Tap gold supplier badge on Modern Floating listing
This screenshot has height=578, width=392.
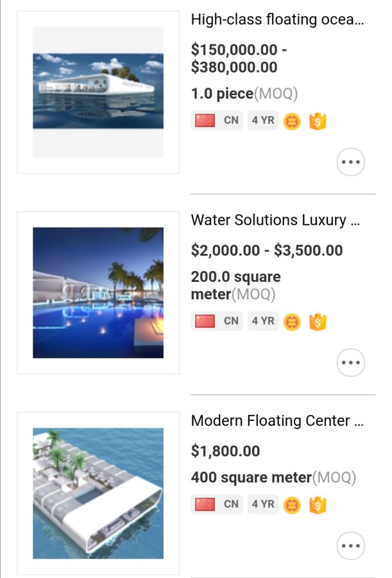point(292,505)
